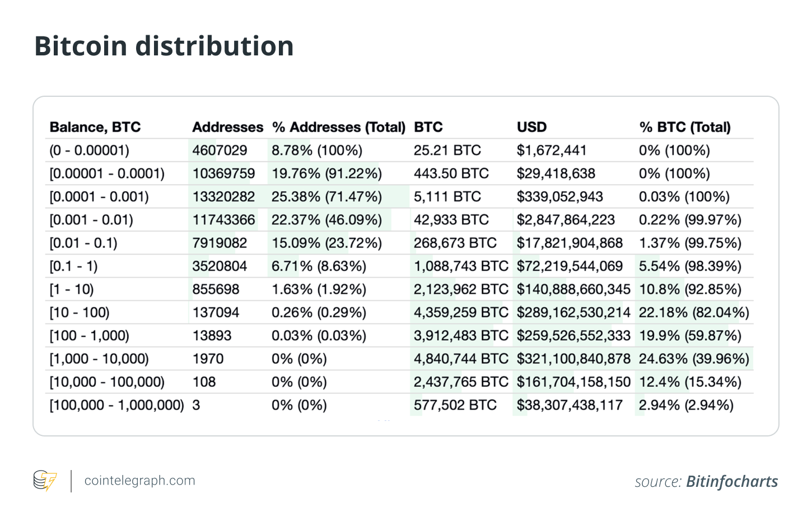Select the 24.63% (39.96%) cell
812x526 pixels.
tap(694, 359)
